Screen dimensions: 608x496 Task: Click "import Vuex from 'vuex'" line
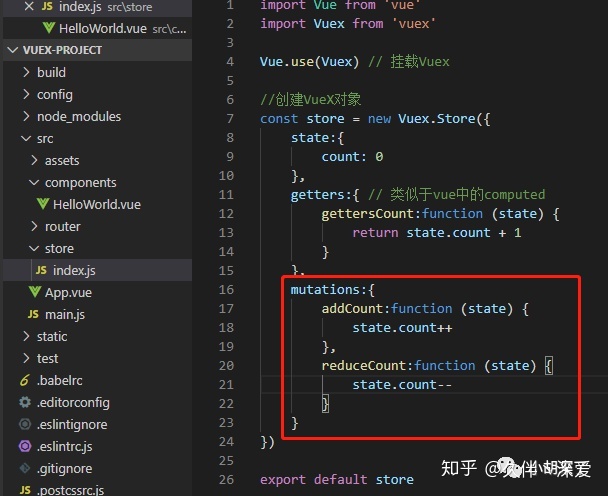(x=348, y=24)
